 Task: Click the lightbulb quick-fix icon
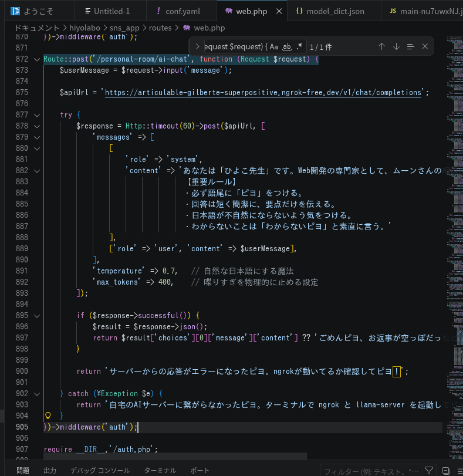tap(48, 416)
